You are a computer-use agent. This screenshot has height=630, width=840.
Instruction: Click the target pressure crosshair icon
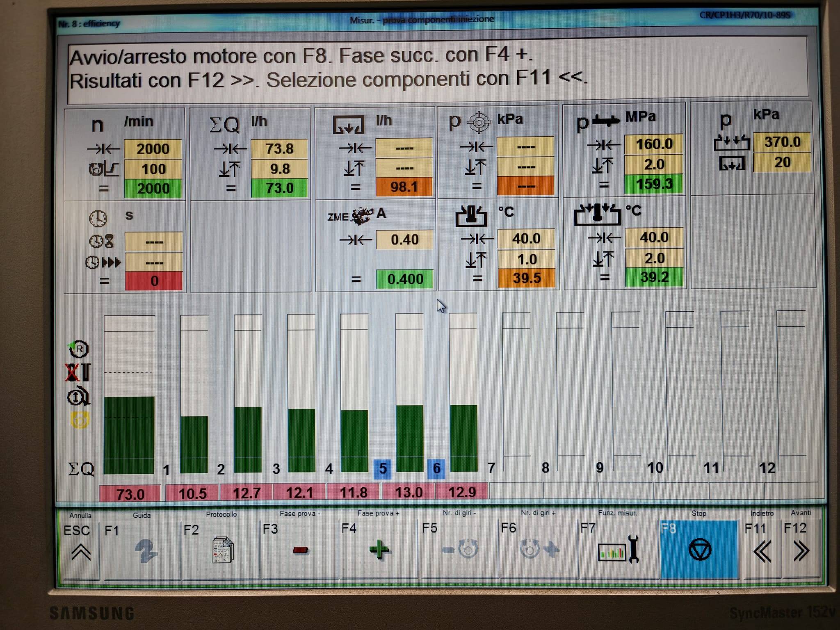[479, 122]
